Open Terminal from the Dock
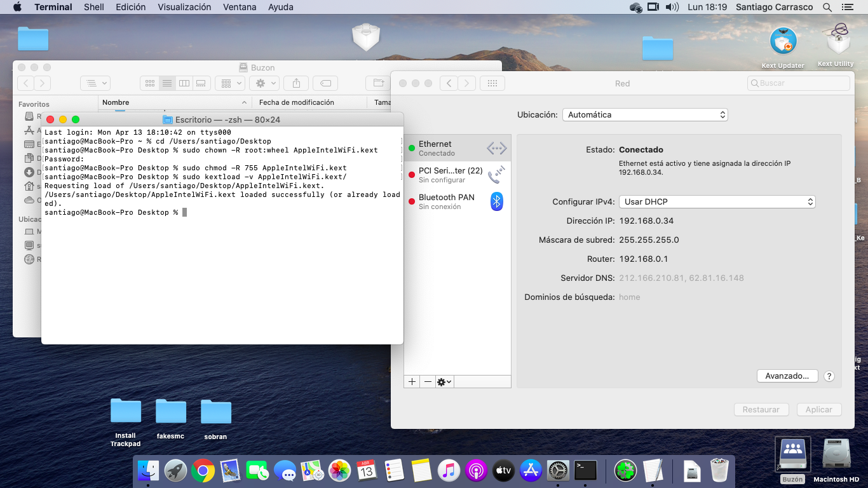868x488 pixels. pos(585,470)
